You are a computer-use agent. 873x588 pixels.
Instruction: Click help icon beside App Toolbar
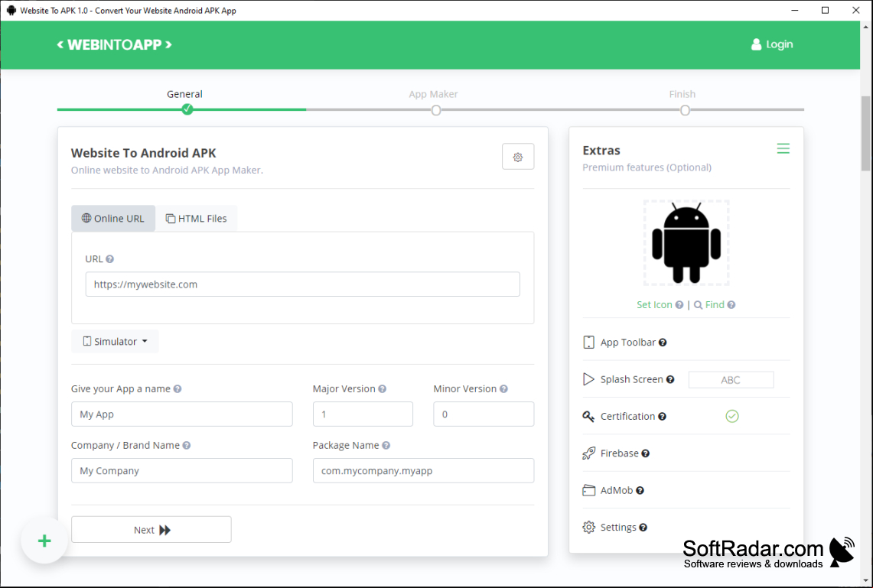point(663,343)
